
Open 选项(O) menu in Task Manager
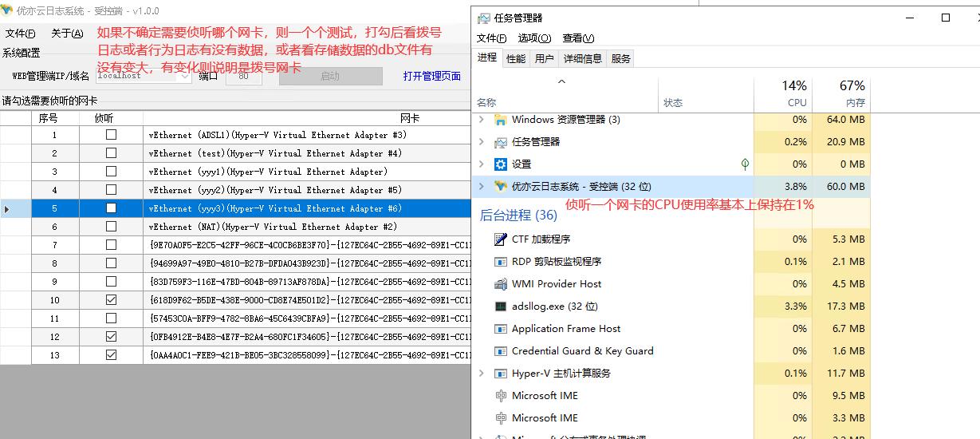[534, 38]
